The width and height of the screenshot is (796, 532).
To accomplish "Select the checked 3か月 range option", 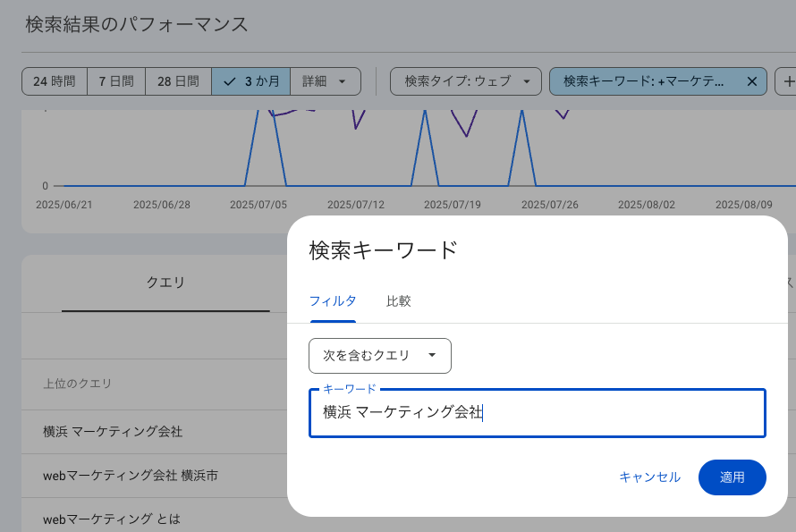I will click(251, 81).
